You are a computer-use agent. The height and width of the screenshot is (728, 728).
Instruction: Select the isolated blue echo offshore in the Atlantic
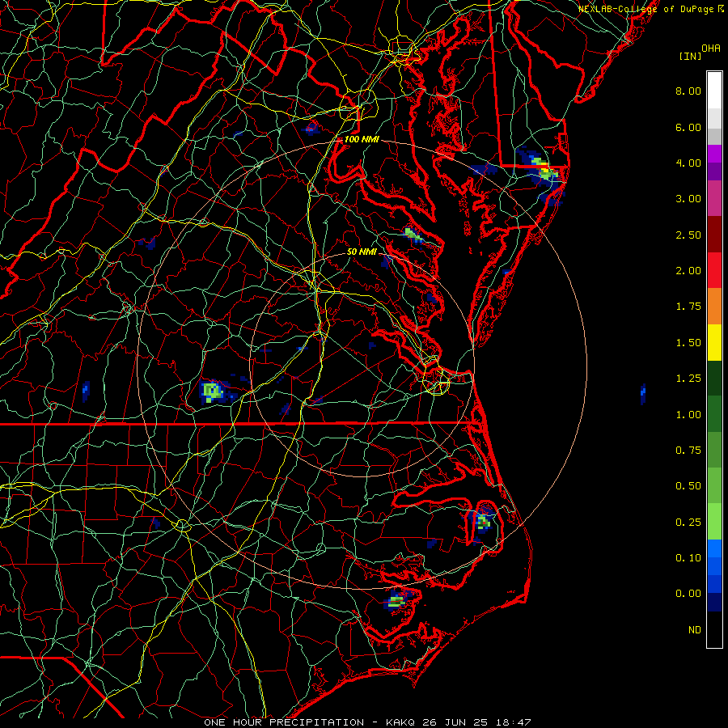[643, 394]
